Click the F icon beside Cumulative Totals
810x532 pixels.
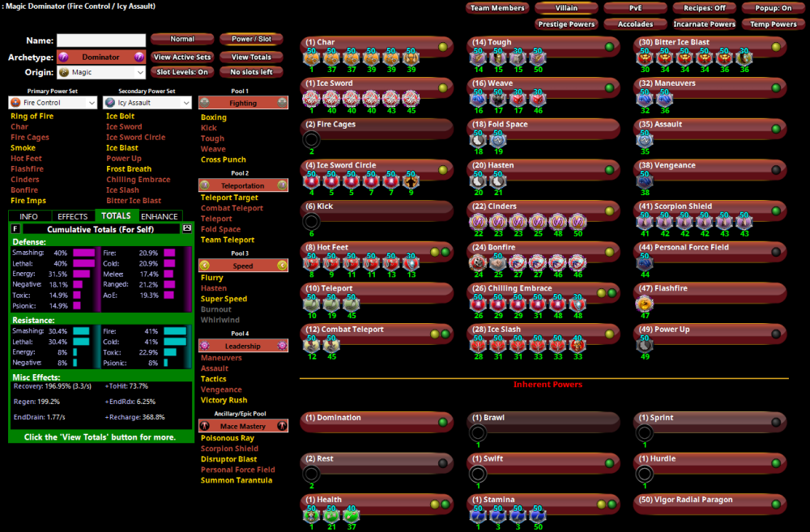tap(15, 229)
